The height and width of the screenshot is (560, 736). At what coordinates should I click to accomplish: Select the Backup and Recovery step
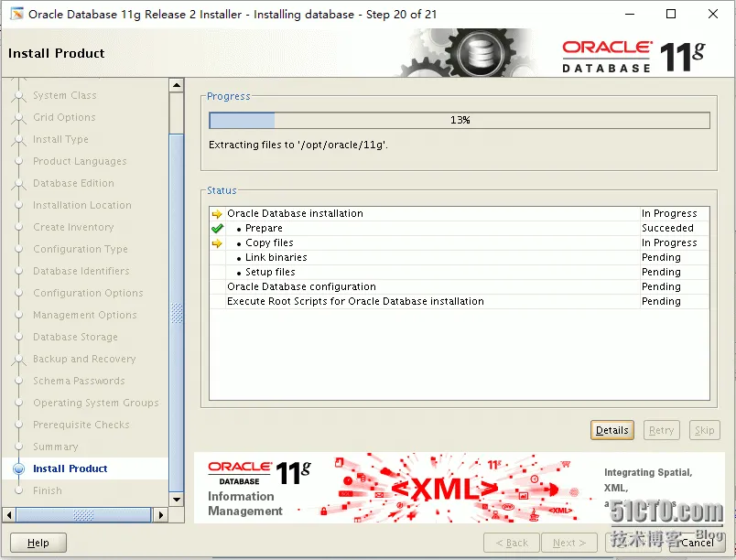coord(84,359)
